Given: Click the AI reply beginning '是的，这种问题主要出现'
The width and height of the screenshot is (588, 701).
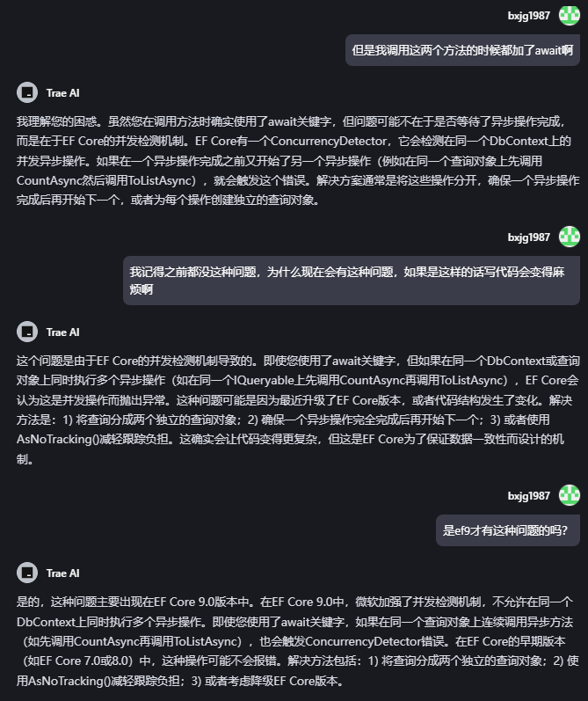Looking at the screenshot, I should pos(294,641).
